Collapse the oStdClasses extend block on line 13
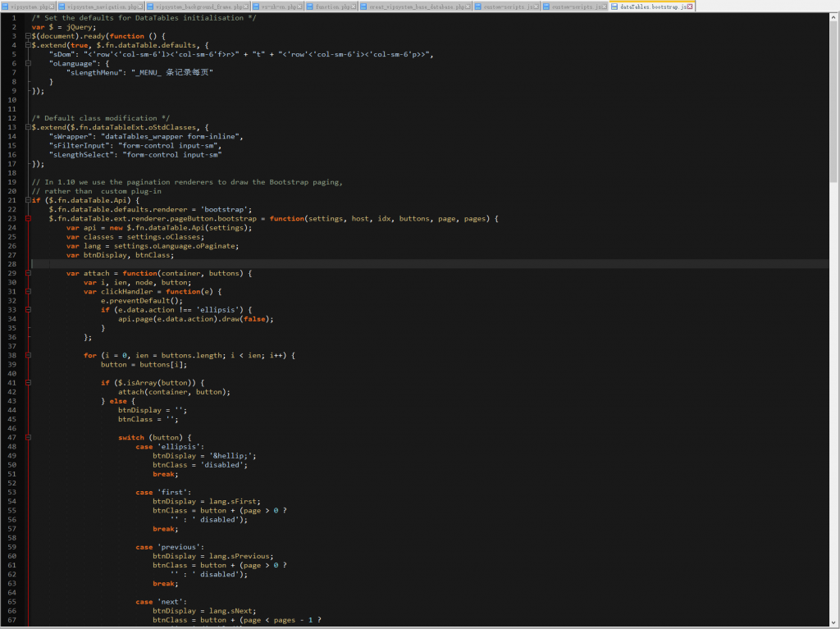The height and width of the screenshot is (629, 840). pyautogui.click(x=28, y=127)
